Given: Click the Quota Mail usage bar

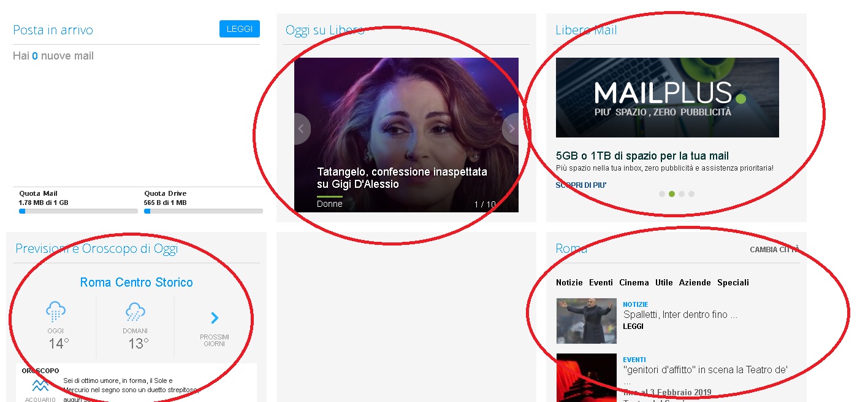Looking at the screenshot, I should (x=78, y=211).
